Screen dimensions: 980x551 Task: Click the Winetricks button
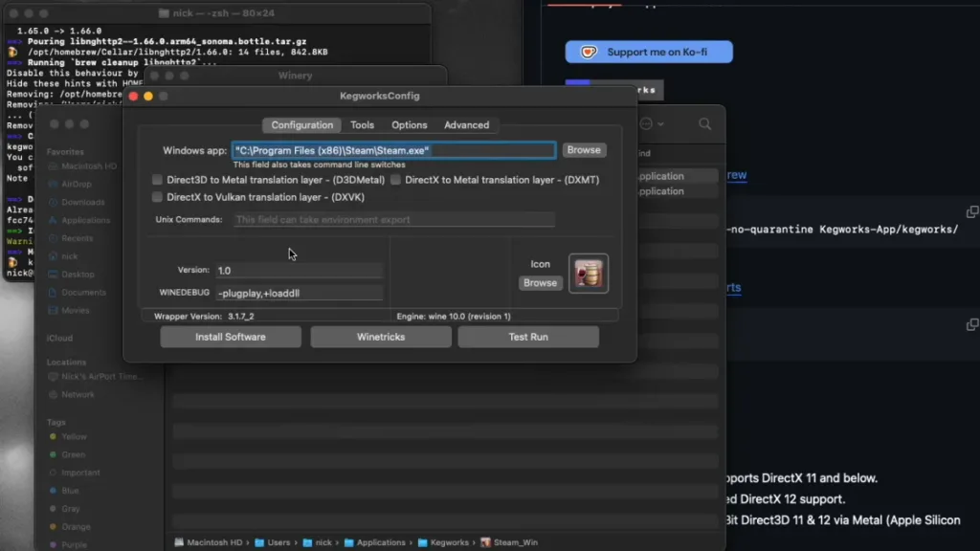click(381, 337)
